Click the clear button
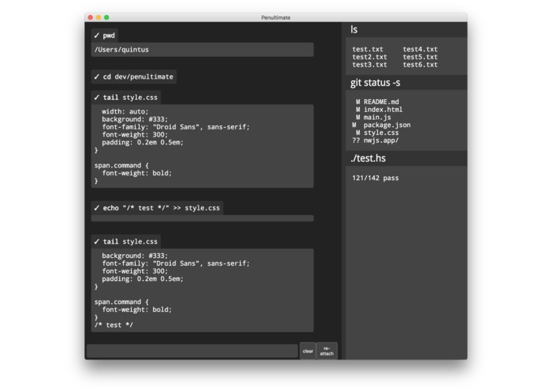 pyautogui.click(x=307, y=351)
